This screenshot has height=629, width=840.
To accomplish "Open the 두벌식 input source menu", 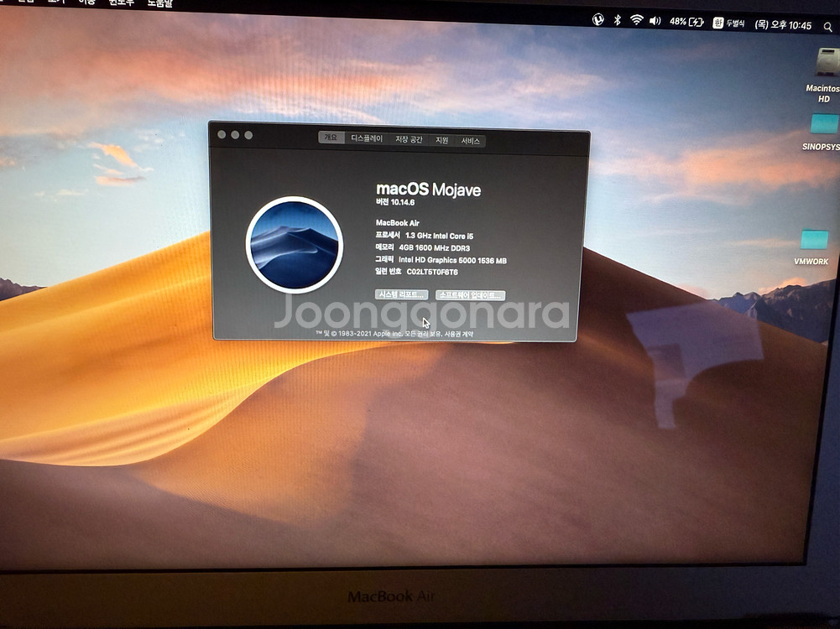I will pyautogui.click(x=728, y=23).
